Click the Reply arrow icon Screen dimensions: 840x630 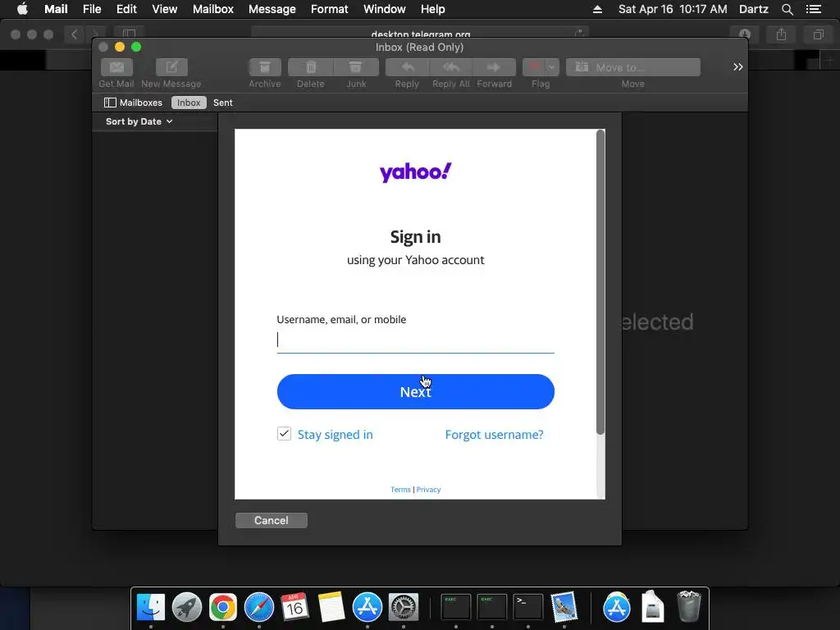[x=407, y=67]
